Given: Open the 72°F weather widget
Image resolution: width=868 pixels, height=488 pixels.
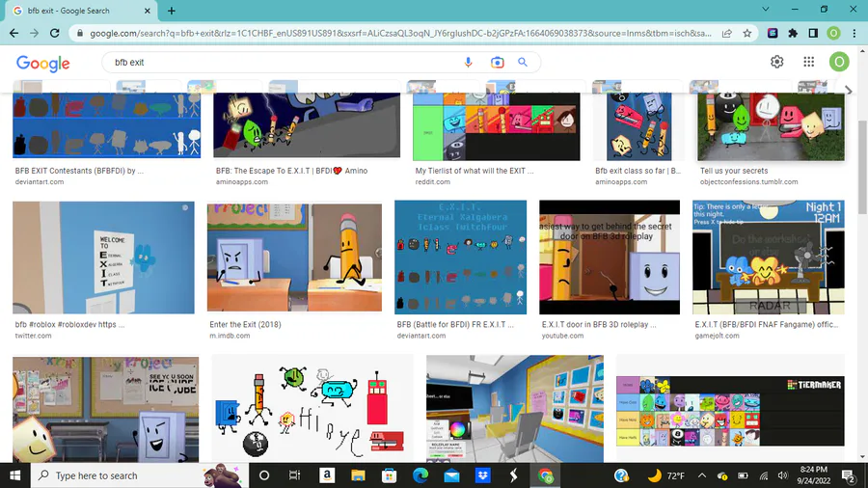Looking at the screenshot, I should pos(665,475).
